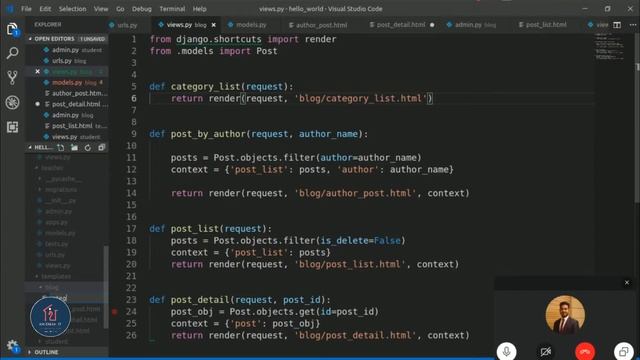Click the New Folder icon in explorer
The image size is (640, 360).
(x=74, y=147)
